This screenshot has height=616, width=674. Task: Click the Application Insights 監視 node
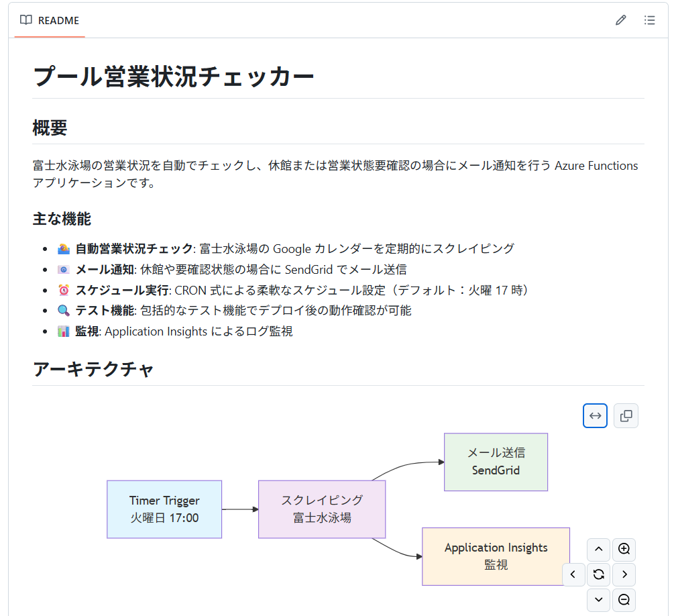click(496, 556)
